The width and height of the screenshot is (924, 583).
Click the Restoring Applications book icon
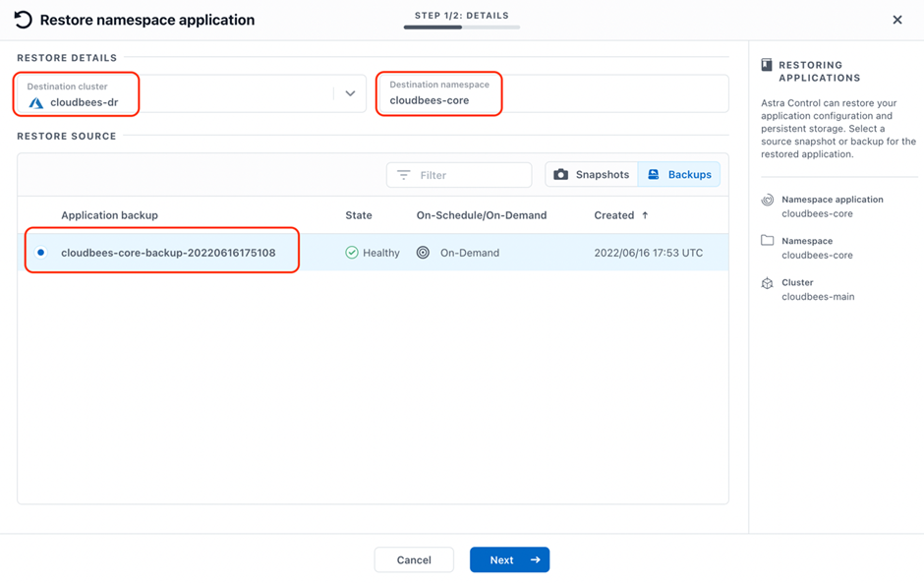coord(767,64)
